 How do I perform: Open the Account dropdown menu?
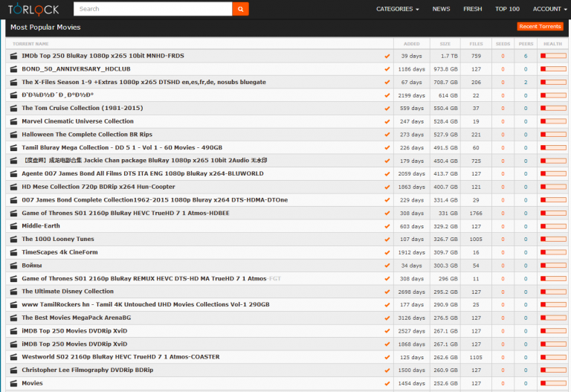tap(549, 9)
